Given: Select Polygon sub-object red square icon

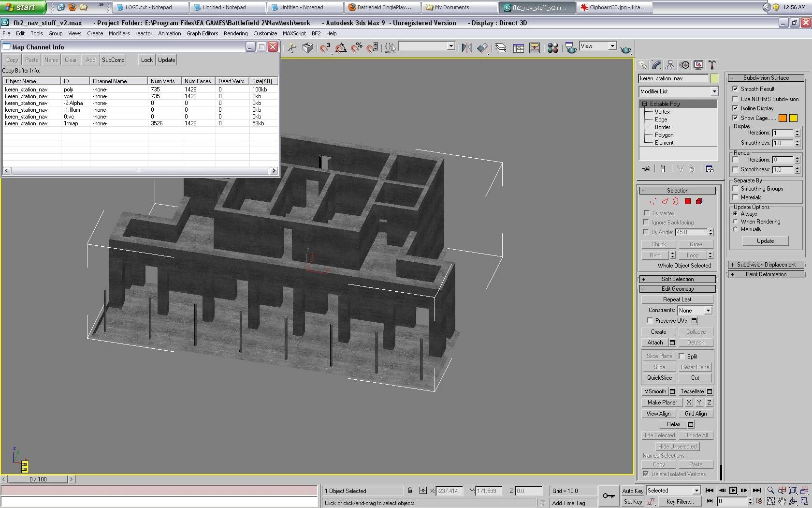Looking at the screenshot, I should (687, 201).
